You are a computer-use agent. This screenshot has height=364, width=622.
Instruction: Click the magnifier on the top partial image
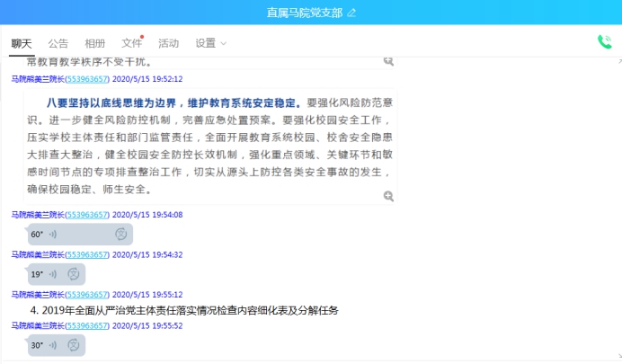388,61
